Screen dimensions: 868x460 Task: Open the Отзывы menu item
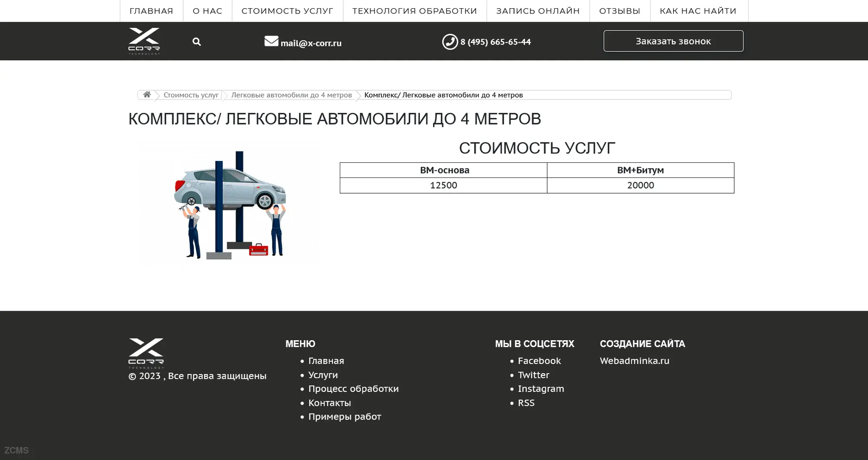(x=619, y=11)
